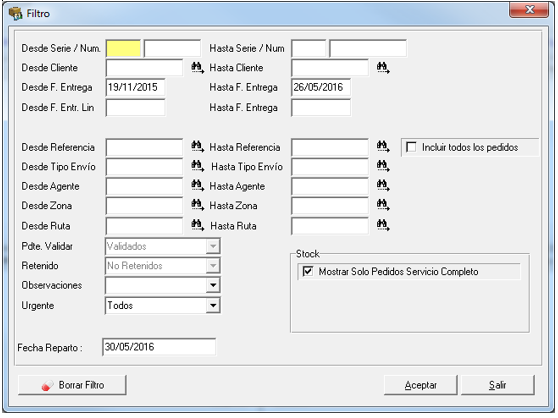Focus the Fecha Reparto date field
Viewport: 558px width, 418px height.
pos(159,347)
